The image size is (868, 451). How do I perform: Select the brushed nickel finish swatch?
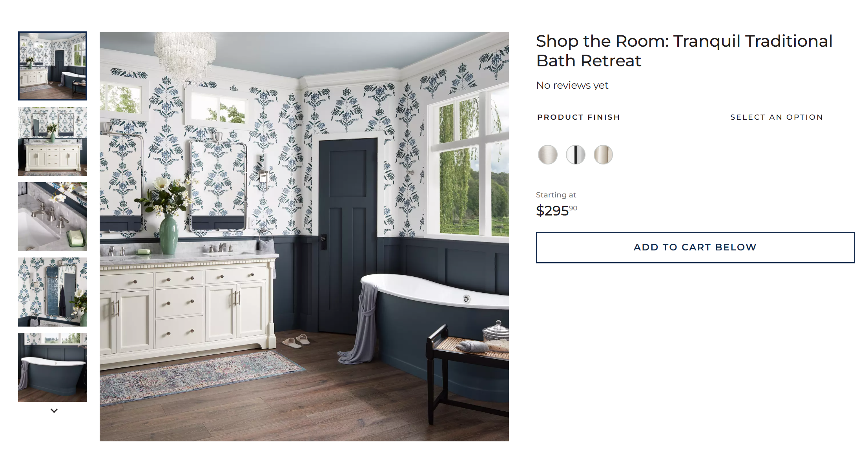pos(547,154)
